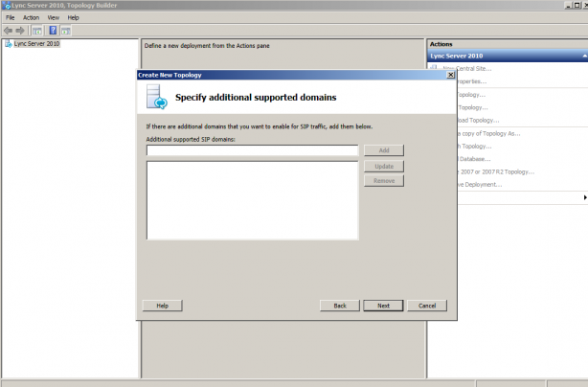
Task: Click 'Define a new deployment' text
Action: pyautogui.click(x=207, y=46)
